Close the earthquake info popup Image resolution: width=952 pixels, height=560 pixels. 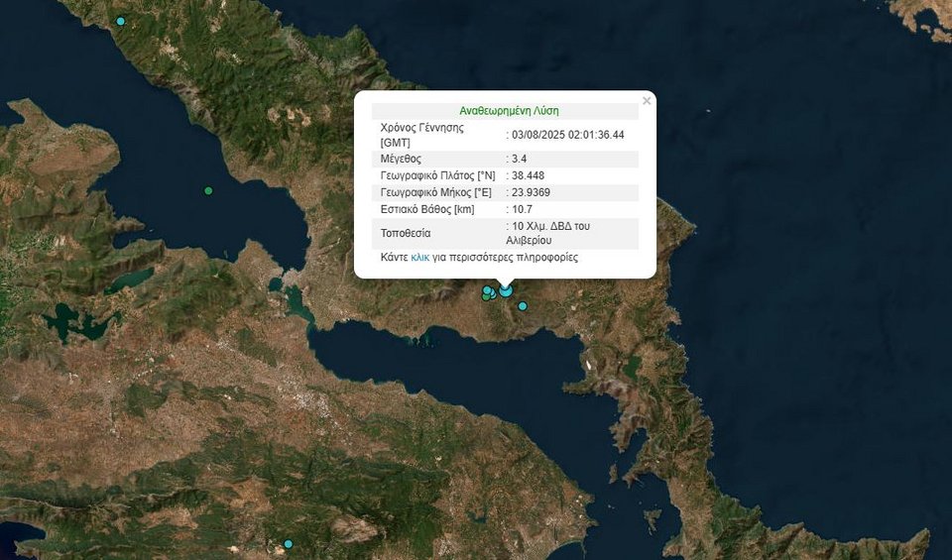(x=647, y=101)
